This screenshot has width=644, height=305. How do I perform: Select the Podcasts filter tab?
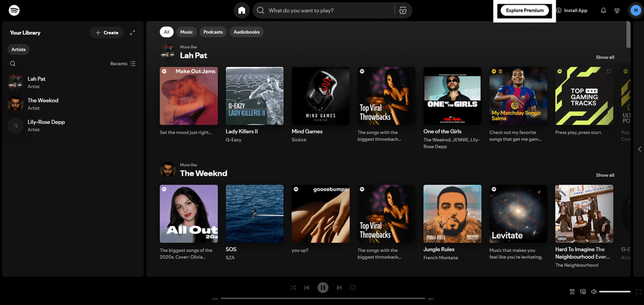point(213,32)
